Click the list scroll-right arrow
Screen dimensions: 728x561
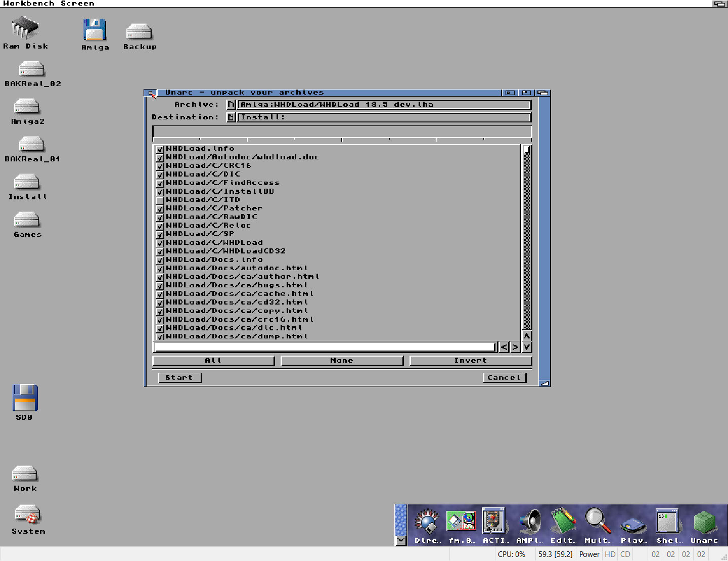(515, 347)
